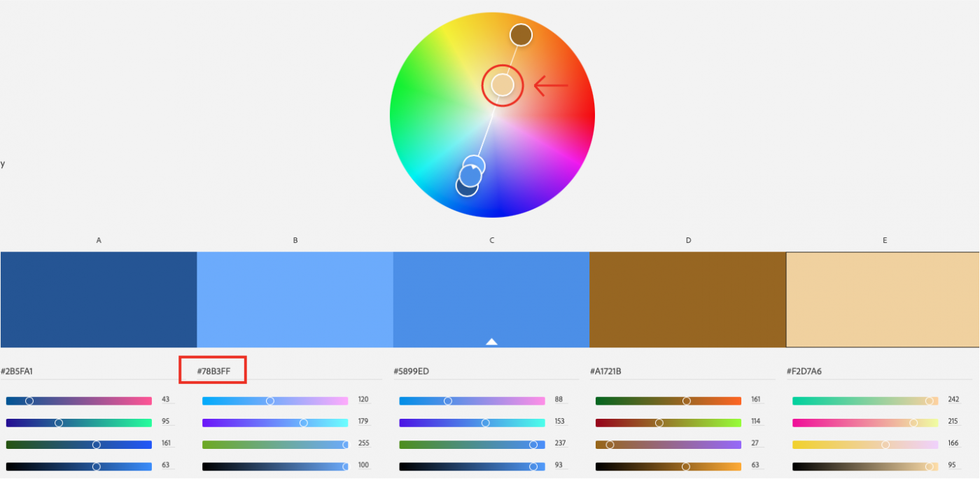Click the slider knob beside value 153
The width and height of the screenshot is (980, 479).
point(485,423)
